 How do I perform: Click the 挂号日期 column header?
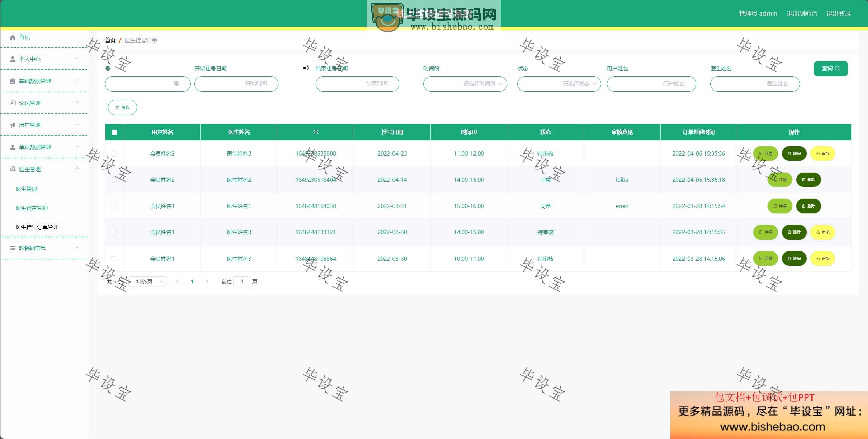click(392, 132)
